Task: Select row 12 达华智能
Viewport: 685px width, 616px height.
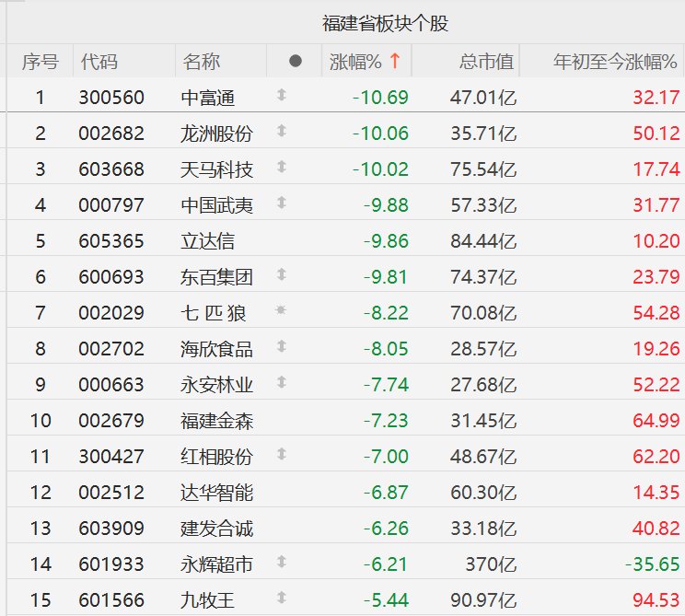Action: (216, 493)
